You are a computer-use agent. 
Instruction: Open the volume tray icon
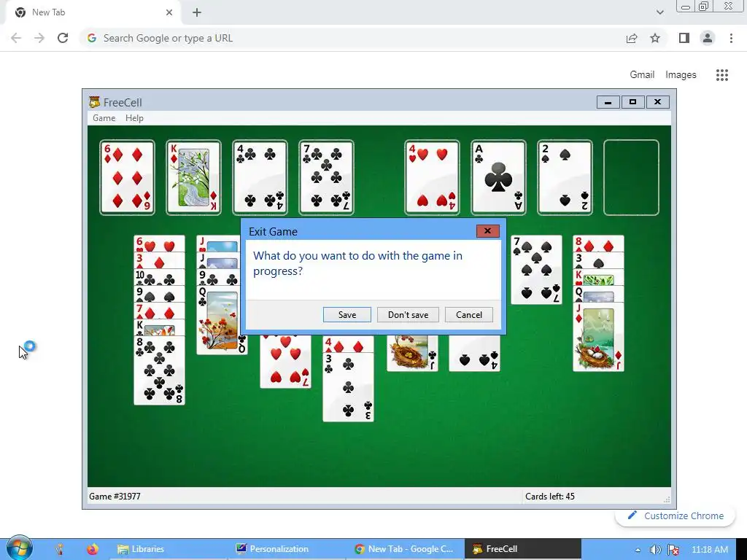[656, 550]
